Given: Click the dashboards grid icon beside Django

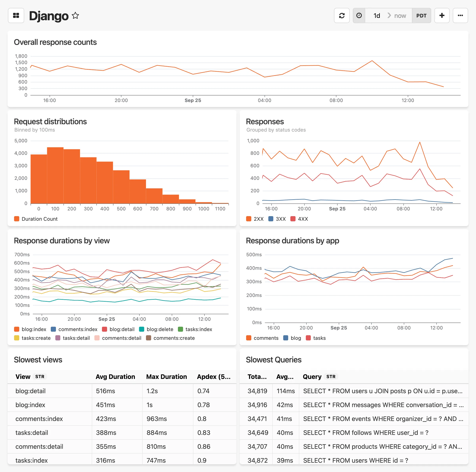Looking at the screenshot, I should [16, 15].
